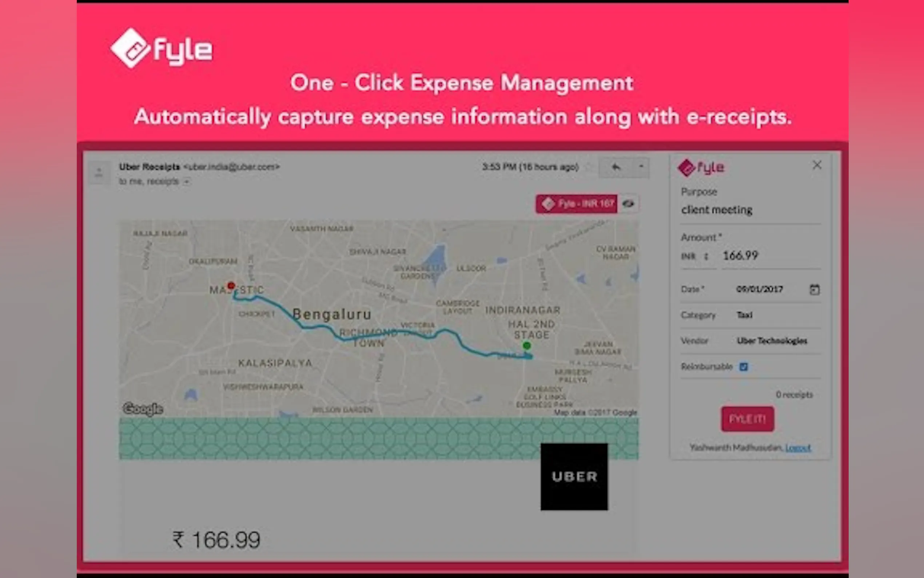Expand the recipient details arrow
Viewport: 924px width, 578px height.
tap(186, 182)
